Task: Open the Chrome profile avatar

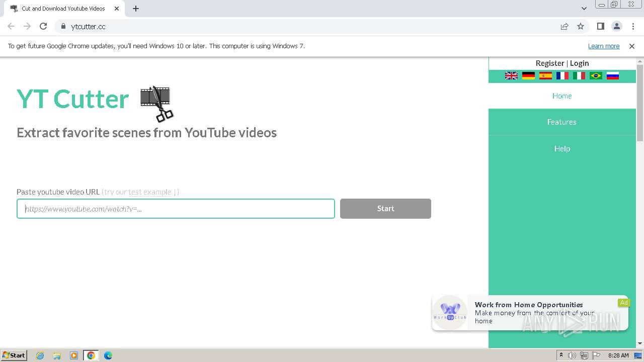Action: [x=616, y=26]
